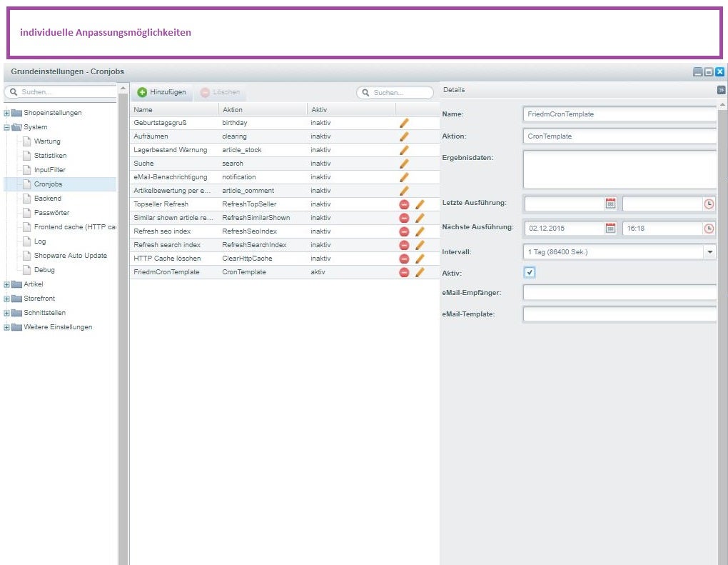The image size is (728, 565).
Task: Open Wartung settings in tree
Action: coord(47,141)
